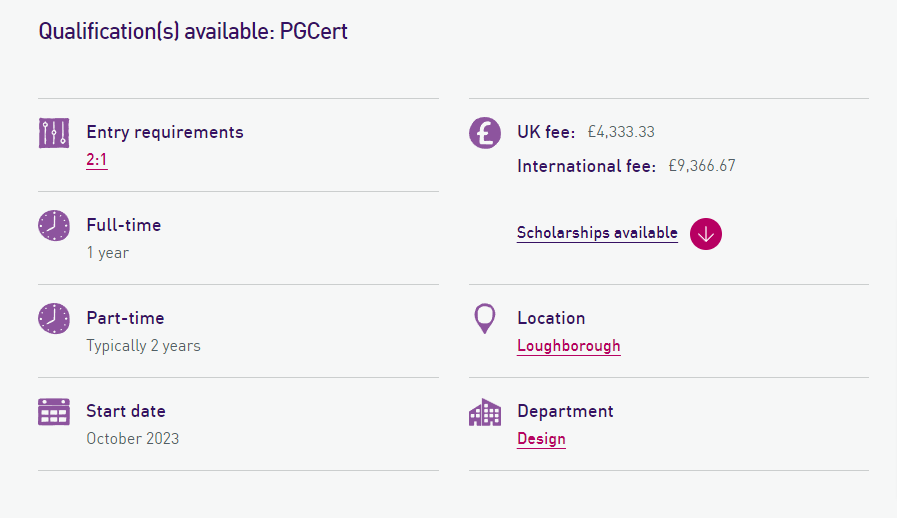
Task: Click the International fee amount £9,366.67
Action: click(x=702, y=166)
